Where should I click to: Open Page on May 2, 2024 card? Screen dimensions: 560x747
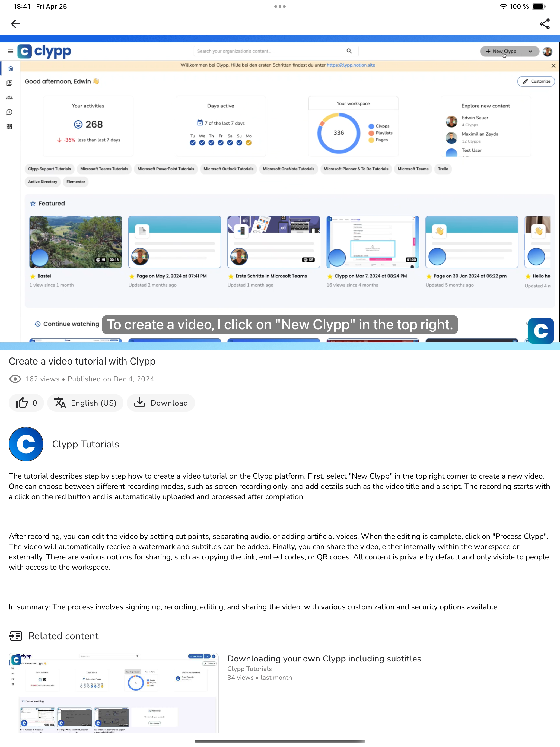point(174,242)
